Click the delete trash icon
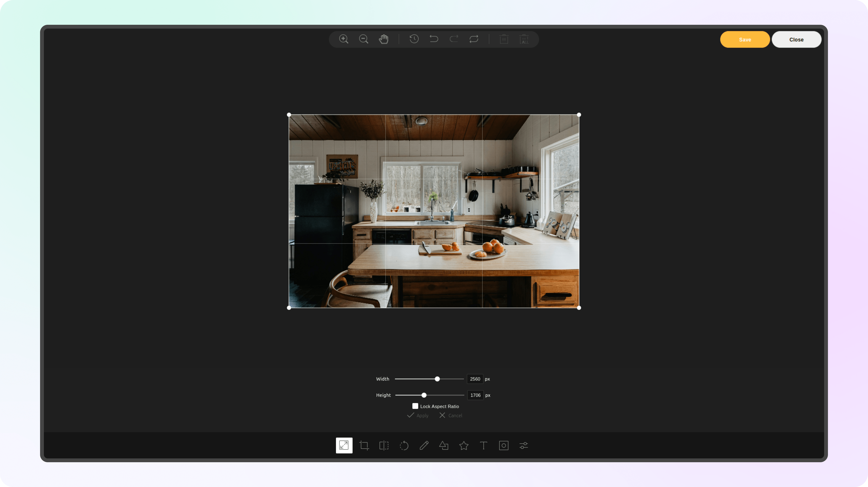This screenshot has height=487, width=868. click(504, 39)
